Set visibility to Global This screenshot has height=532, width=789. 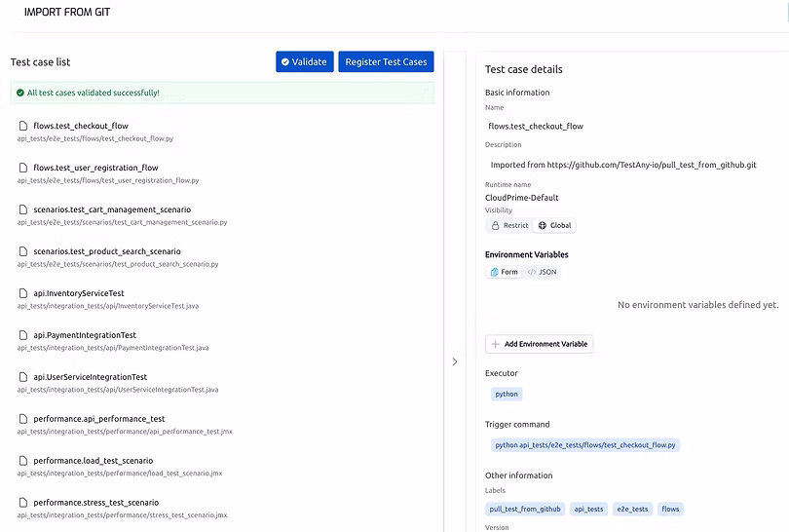[x=554, y=225]
